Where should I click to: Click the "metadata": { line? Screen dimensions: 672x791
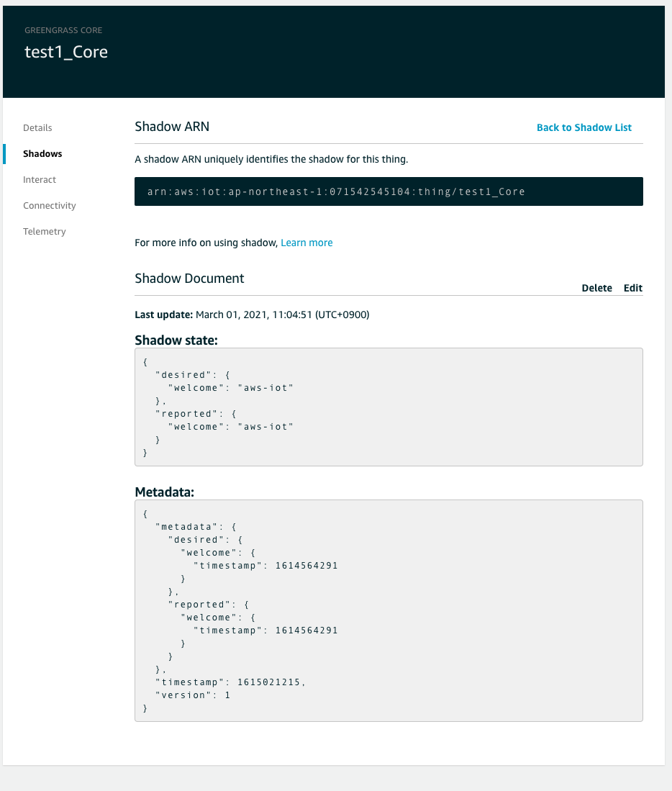point(196,527)
